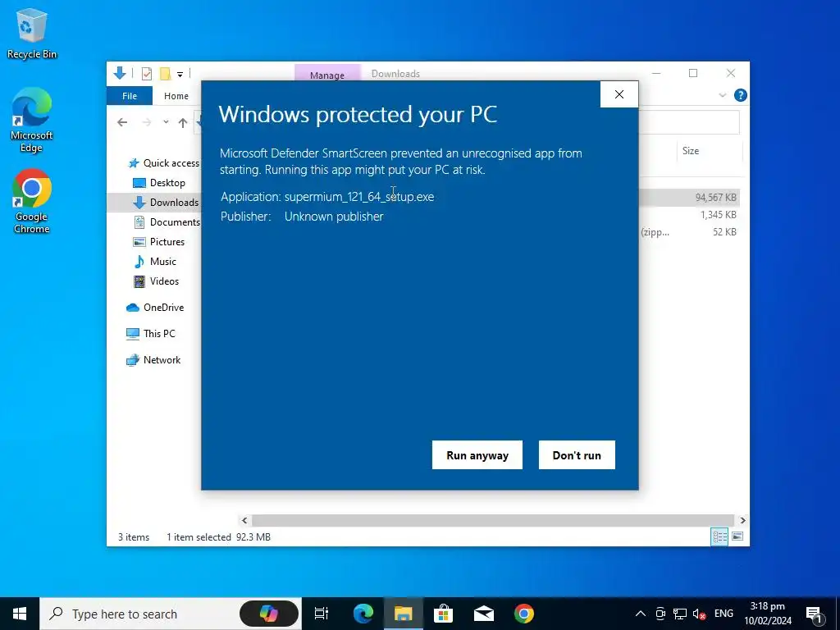This screenshot has height=630, width=840.
Task: Click the Downloads arrow icon in title bar
Action: coord(120,73)
